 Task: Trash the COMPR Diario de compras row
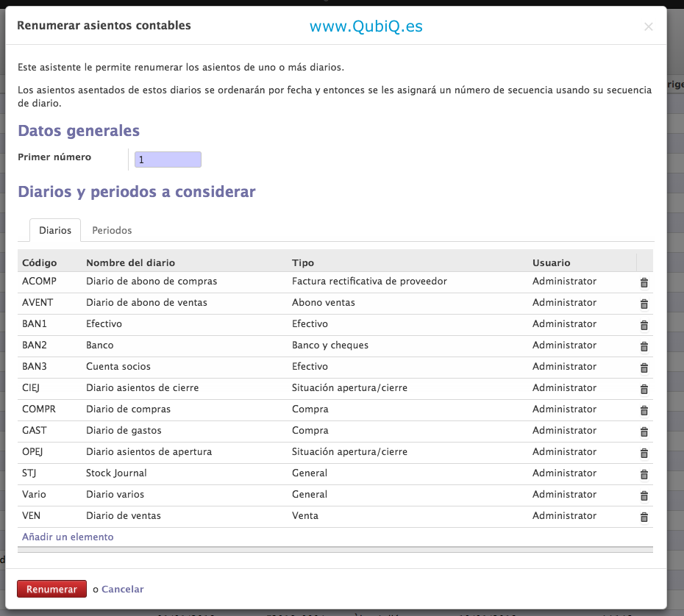[644, 410]
